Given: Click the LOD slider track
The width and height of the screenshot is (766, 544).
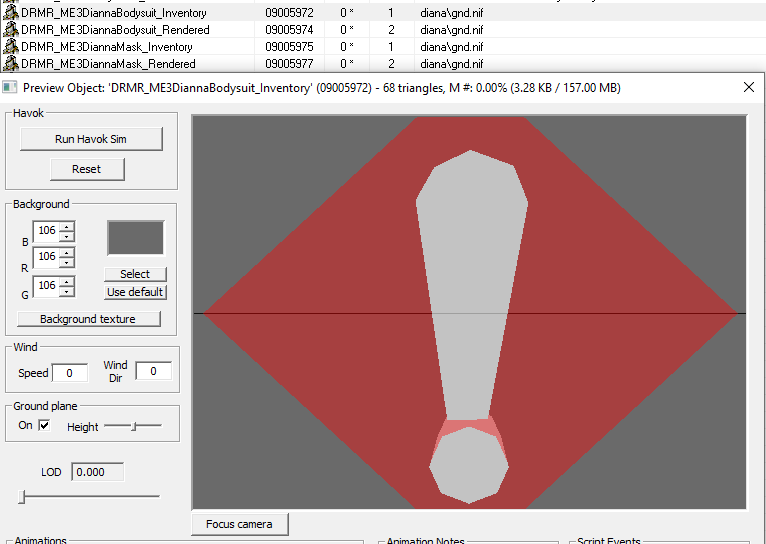Looking at the screenshot, I should point(89,497).
